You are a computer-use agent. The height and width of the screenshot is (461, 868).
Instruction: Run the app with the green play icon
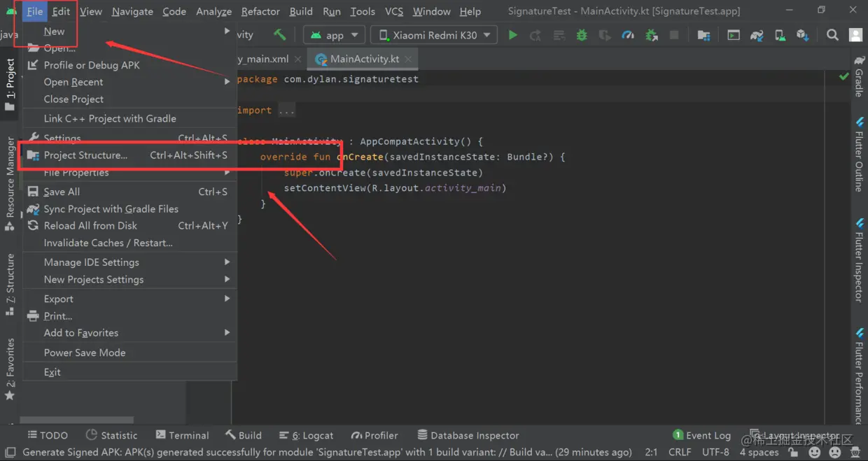coord(513,35)
